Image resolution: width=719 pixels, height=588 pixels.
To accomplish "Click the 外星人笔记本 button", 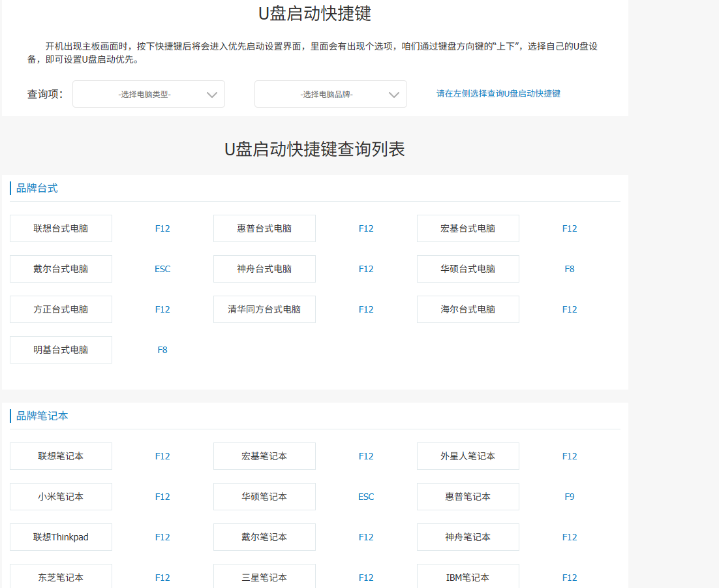I will tap(468, 456).
